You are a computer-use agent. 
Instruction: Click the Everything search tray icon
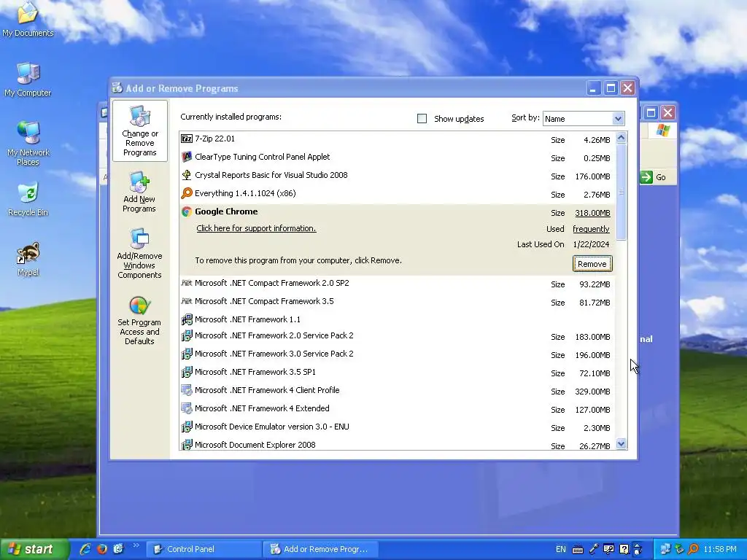click(x=693, y=549)
